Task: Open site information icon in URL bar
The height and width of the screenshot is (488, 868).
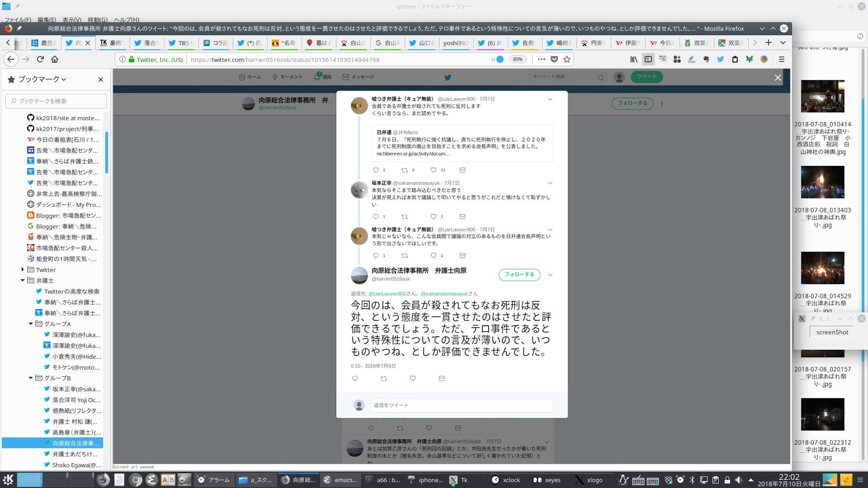Action: click(123, 59)
